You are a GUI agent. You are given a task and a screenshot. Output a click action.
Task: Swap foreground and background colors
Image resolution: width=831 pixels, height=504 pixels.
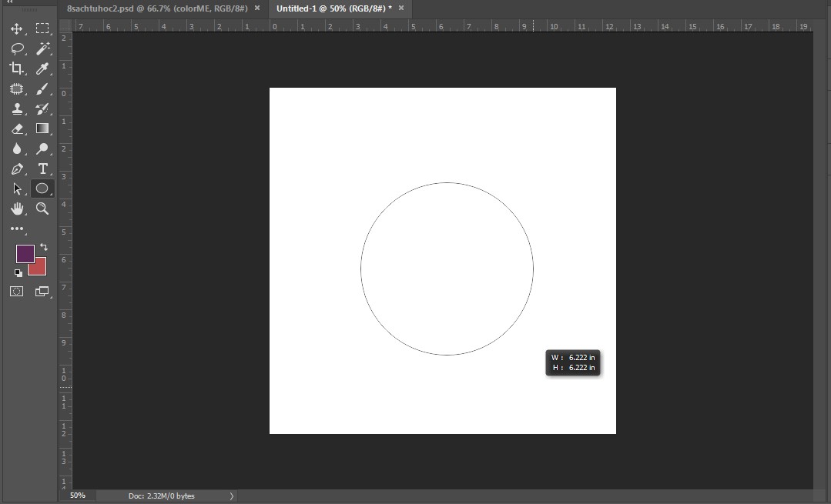[x=43, y=247]
